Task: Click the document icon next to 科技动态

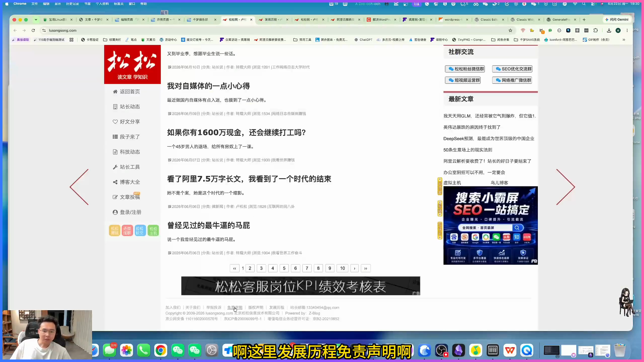Action: click(x=115, y=152)
